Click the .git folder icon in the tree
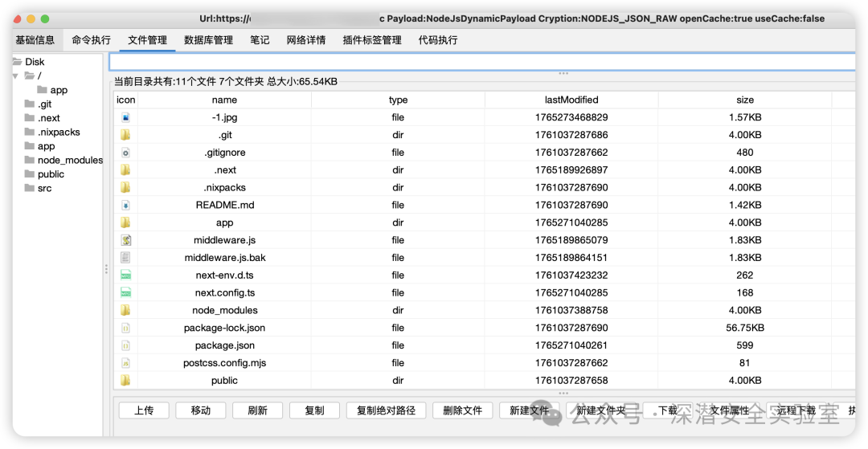 (x=30, y=104)
